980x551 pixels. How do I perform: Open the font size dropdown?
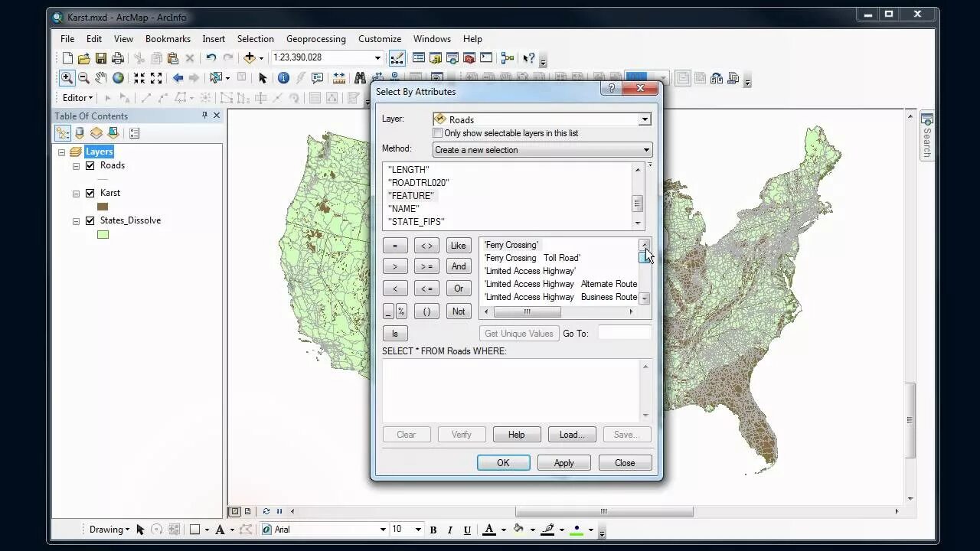(418, 530)
